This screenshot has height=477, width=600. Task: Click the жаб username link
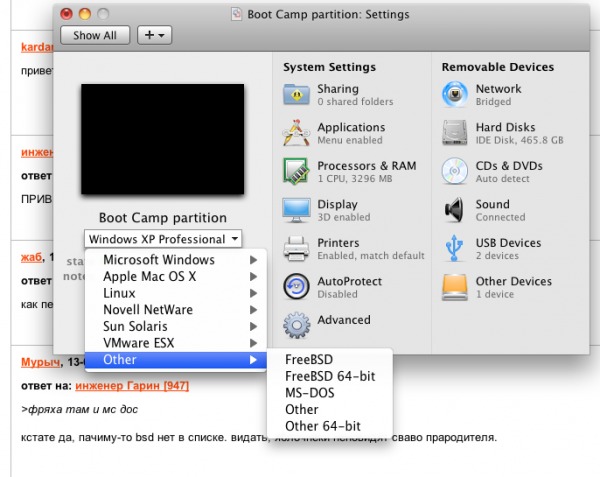pyautogui.click(x=31, y=257)
